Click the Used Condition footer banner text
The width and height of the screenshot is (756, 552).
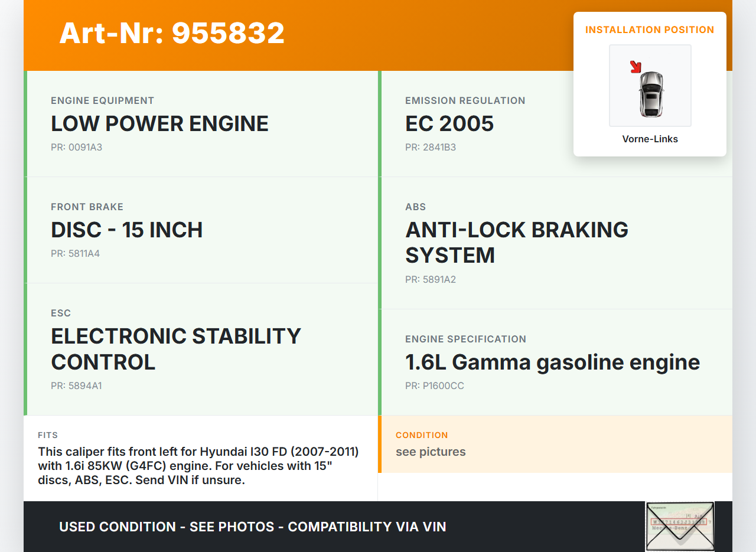[252, 527]
